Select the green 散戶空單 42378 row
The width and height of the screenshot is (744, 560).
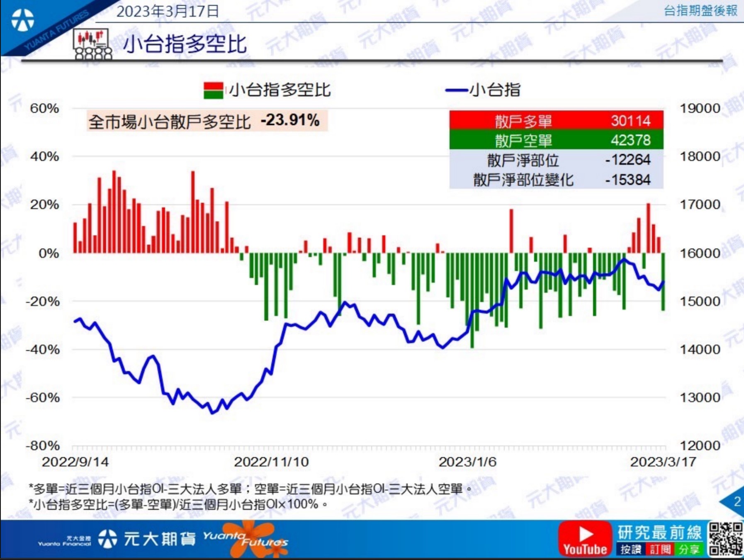tap(556, 140)
